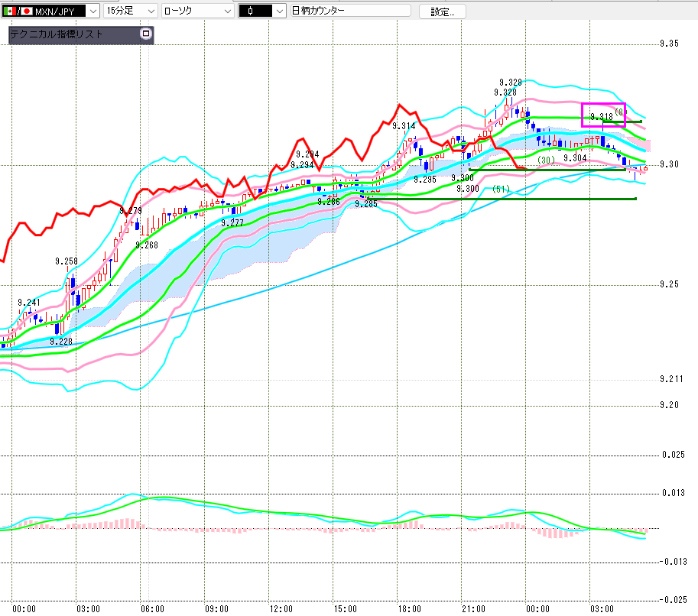
Task: Click the 0.013 MACD axis label
Action: (674, 493)
